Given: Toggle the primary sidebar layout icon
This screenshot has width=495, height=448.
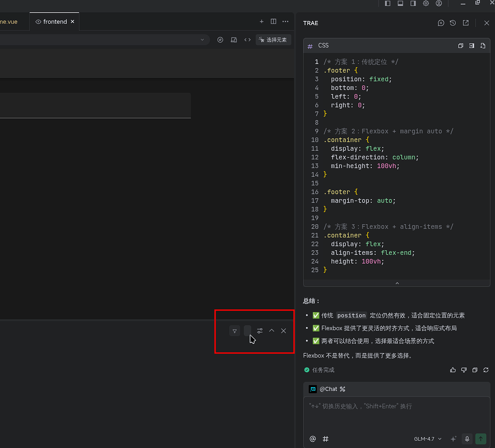Looking at the screenshot, I should (388, 3).
